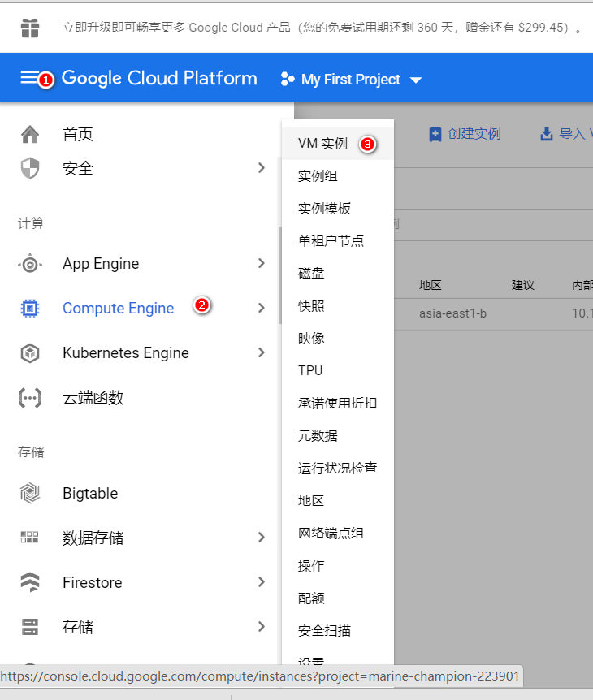
Task: Select 安全扫描 from the submenu
Action: tap(338, 631)
